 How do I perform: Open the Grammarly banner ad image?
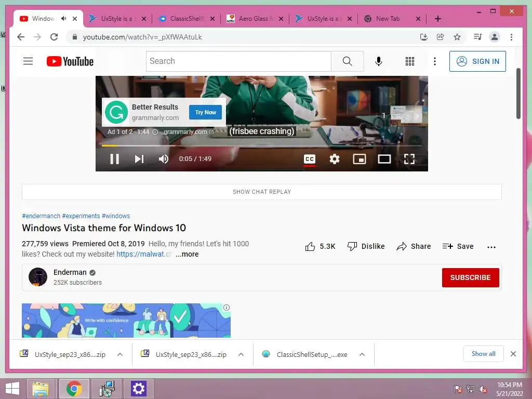click(126, 320)
